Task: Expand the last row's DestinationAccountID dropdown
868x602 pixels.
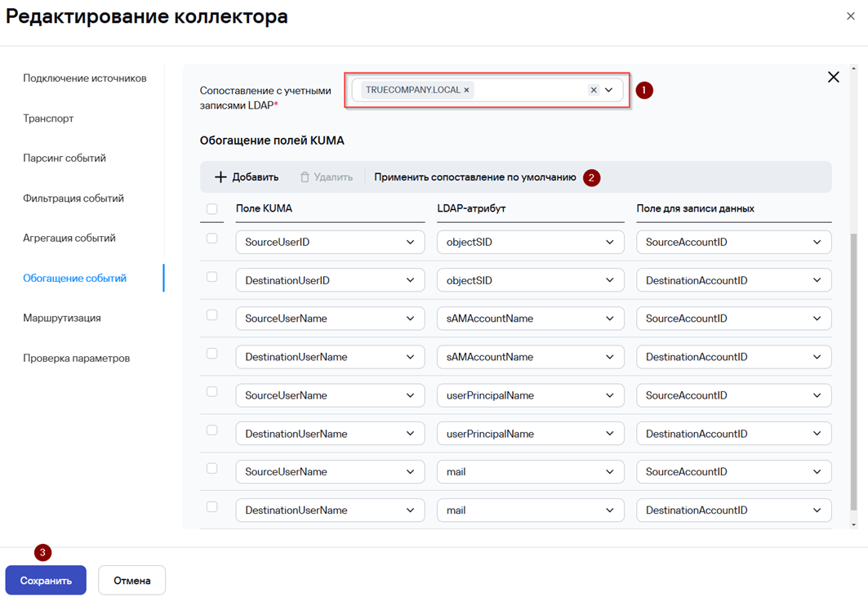Action: tap(733, 510)
